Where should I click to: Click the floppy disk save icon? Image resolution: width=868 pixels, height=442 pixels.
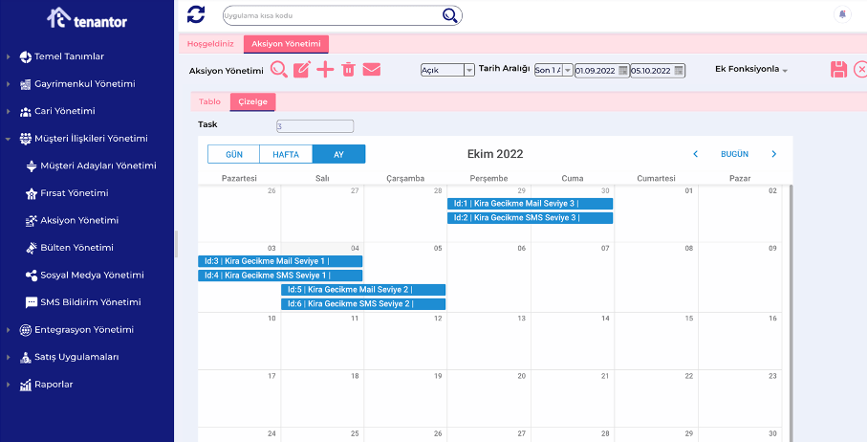point(838,69)
